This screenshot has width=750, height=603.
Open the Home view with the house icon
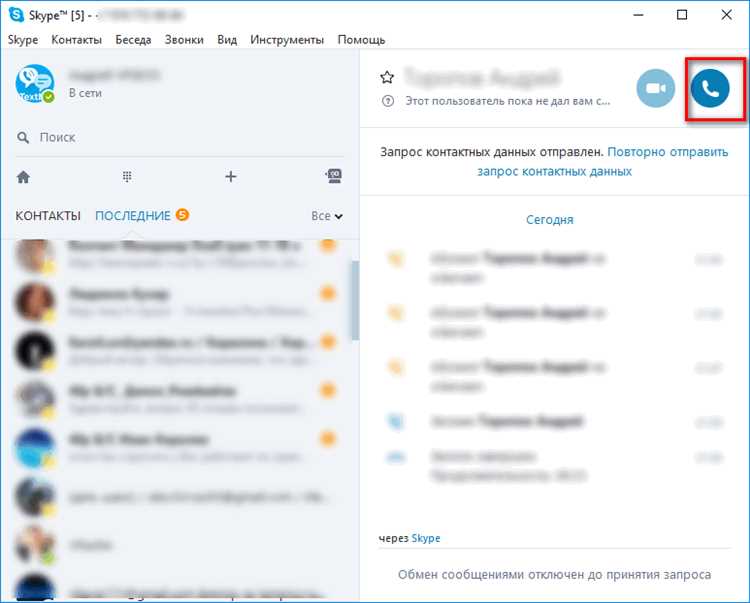click(x=23, y=177)
